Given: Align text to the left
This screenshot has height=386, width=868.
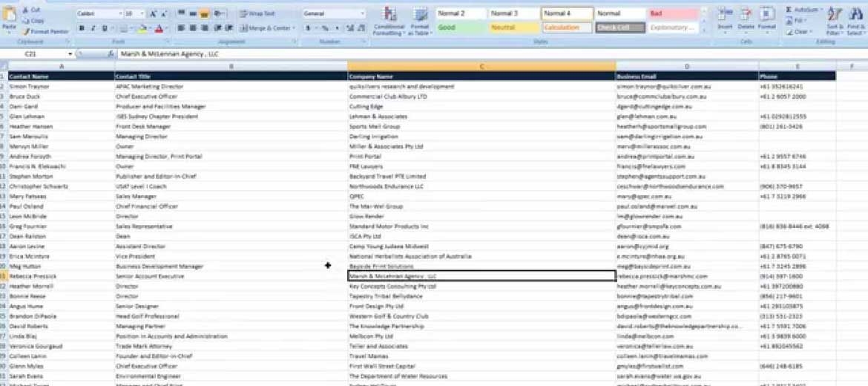Looking at the screenshot, I should (182, 28).
